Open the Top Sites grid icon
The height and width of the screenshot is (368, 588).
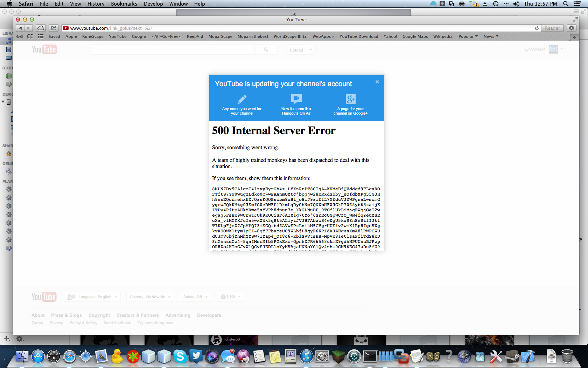point(41,36)
